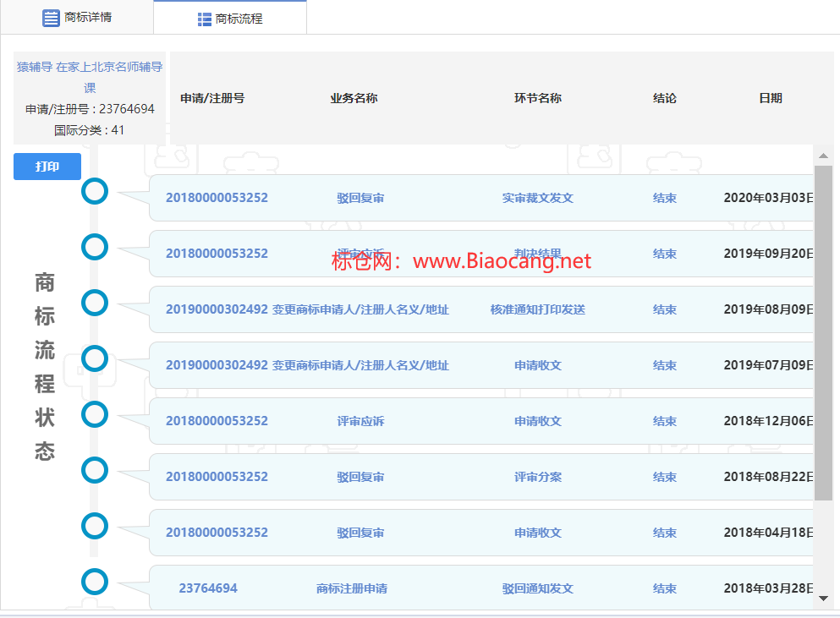
Task: Click number 20180000053252 in the 2019年09月20日 row
Action: pyautogui.click(x=217, y=254)
